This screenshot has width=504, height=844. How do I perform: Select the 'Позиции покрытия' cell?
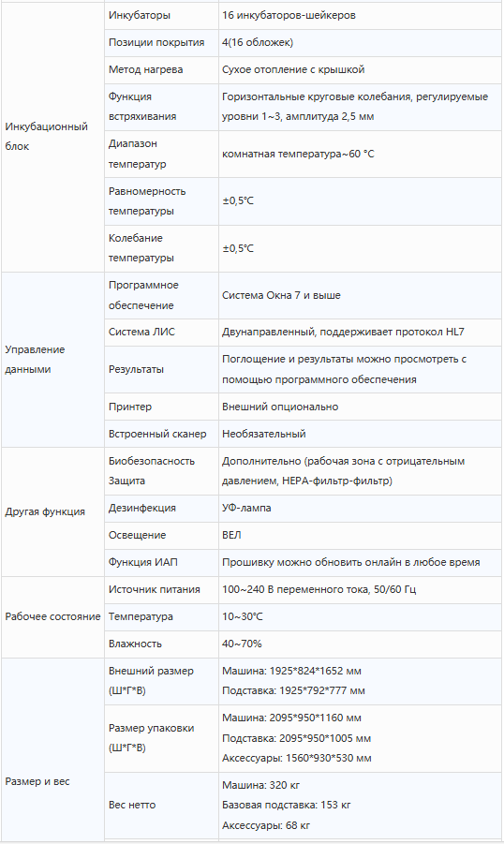(161, 42)
